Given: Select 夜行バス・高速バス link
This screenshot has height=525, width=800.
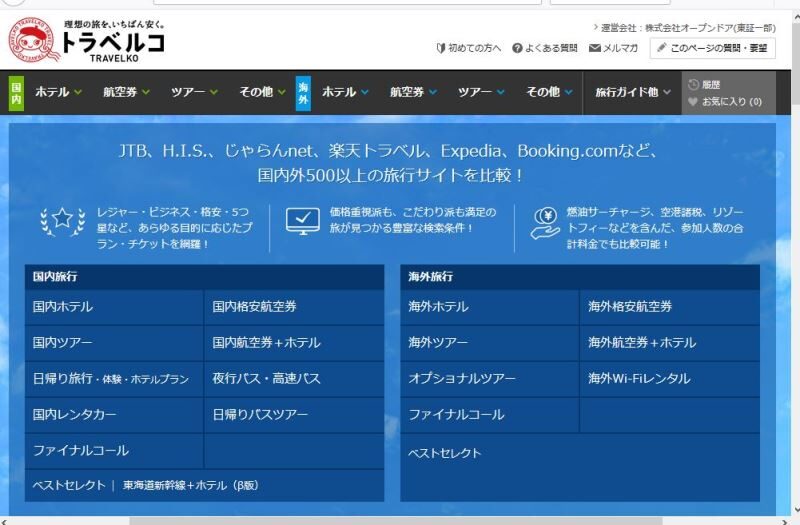Looking at the screenshot, I should point(266,379).
